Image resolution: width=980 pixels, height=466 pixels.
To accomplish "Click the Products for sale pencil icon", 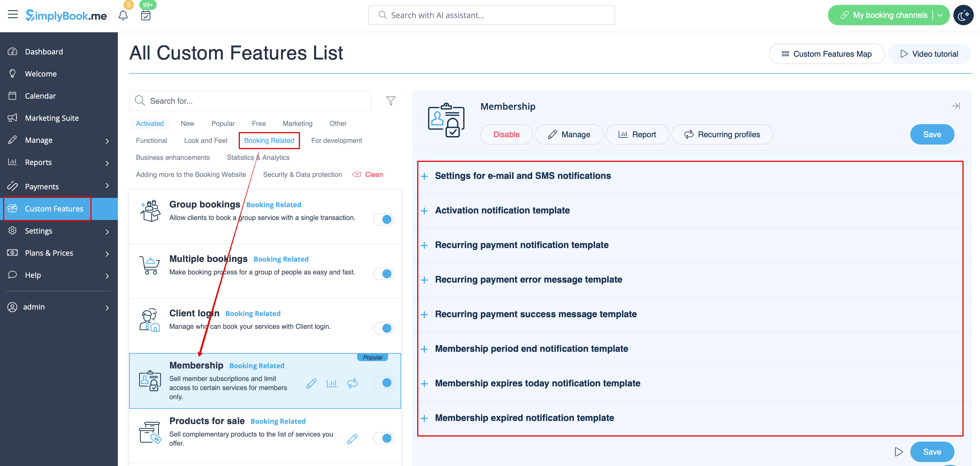I will pyautogui.click(x=352, y=439).
